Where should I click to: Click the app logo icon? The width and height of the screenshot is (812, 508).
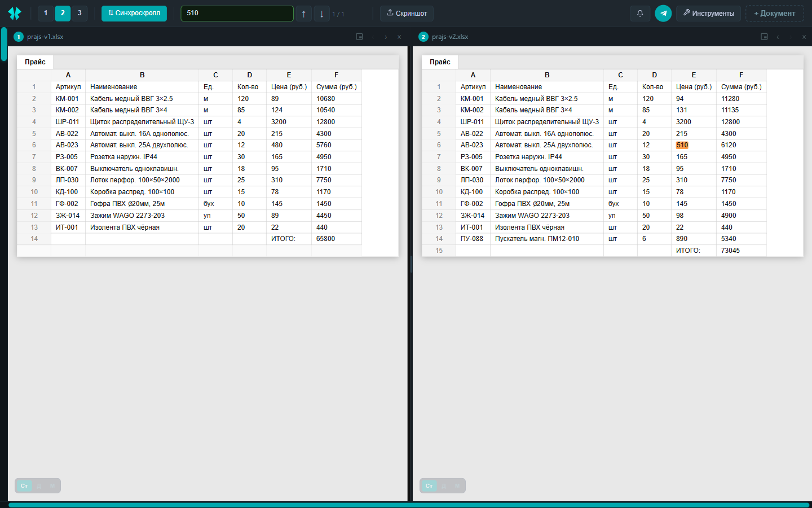pos(15,13)
